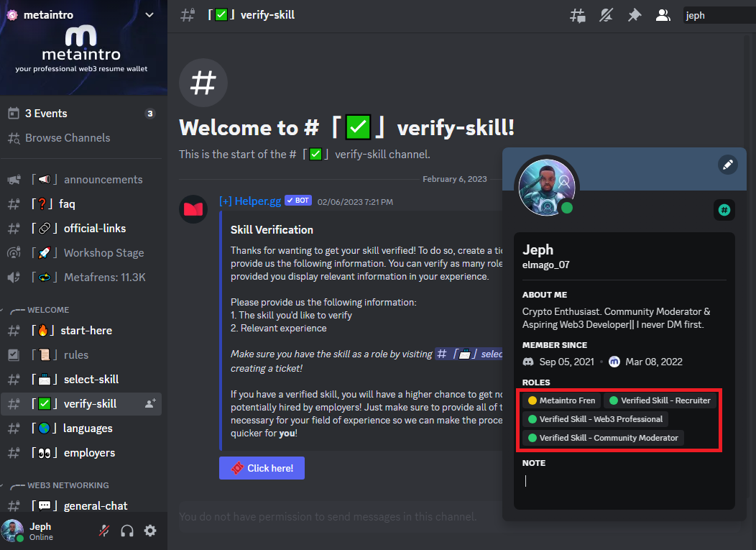Unmute microphone in user panel
The width and height of the screenshot is (756, 550).
[104, 531]
